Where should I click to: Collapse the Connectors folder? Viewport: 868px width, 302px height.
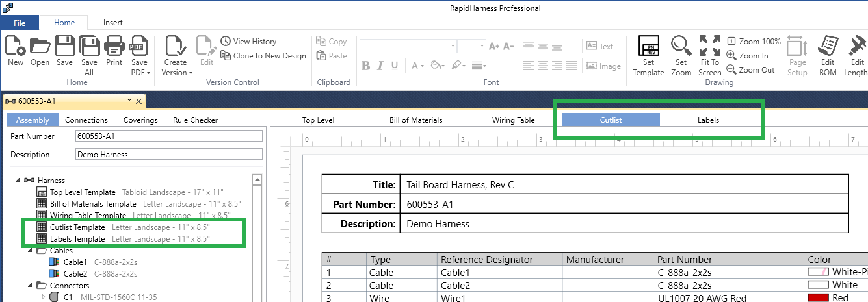29,285
